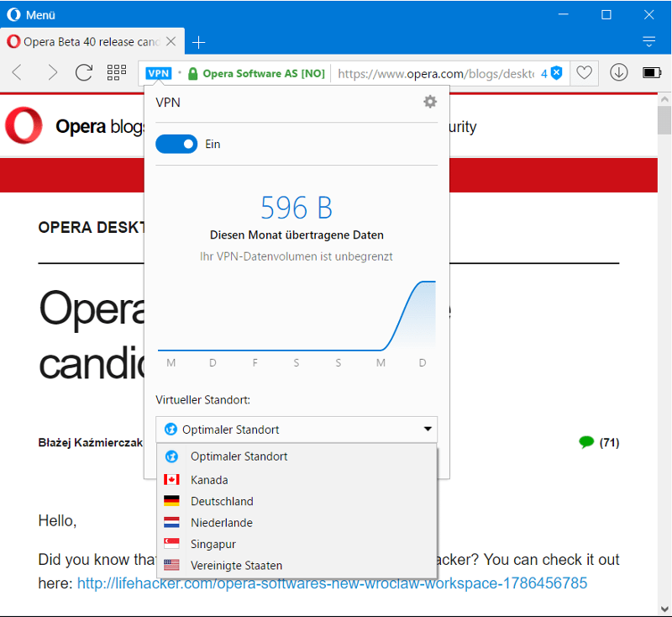
Task: Click the scrollbar down arrow
Action: tap(664, 609)
